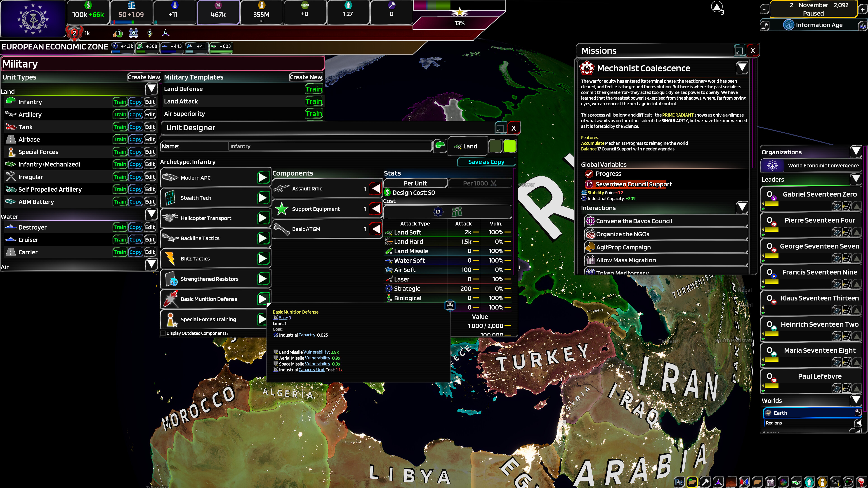Collapse the Organizations panel
868x488 pixels.
point(856,152)
